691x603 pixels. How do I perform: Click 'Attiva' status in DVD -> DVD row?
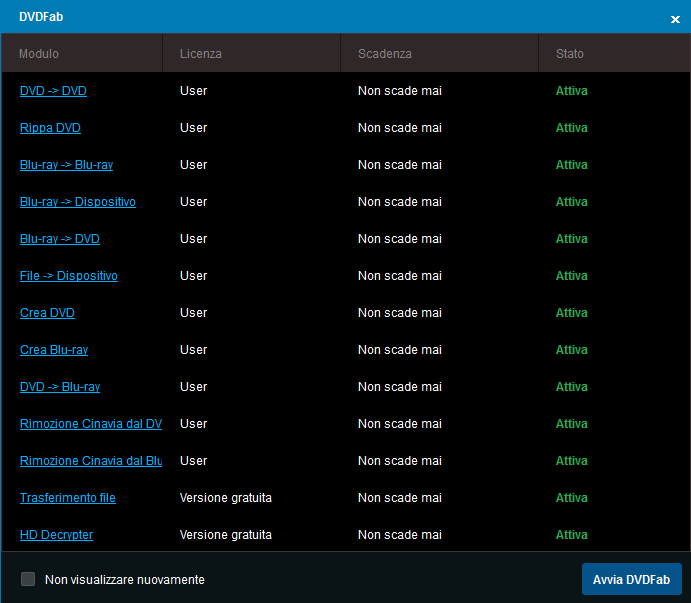pyautogui.click(x=572, y=91)
